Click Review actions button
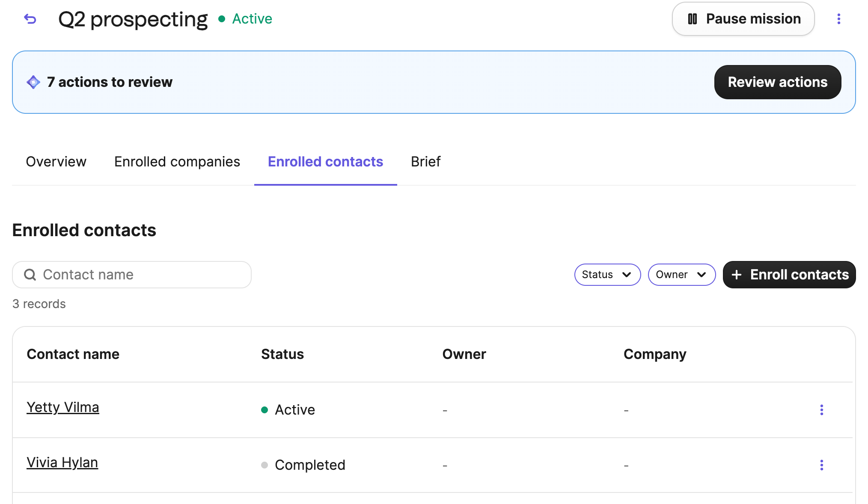This screenshot has width=868, height=504. (x=777, y=82)
